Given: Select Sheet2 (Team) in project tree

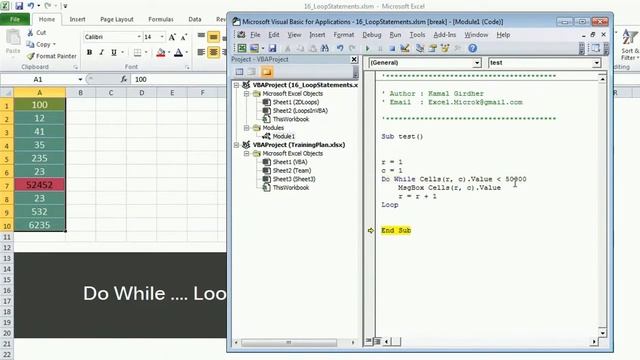Looking at the screenshot, I should pos(292,171).
